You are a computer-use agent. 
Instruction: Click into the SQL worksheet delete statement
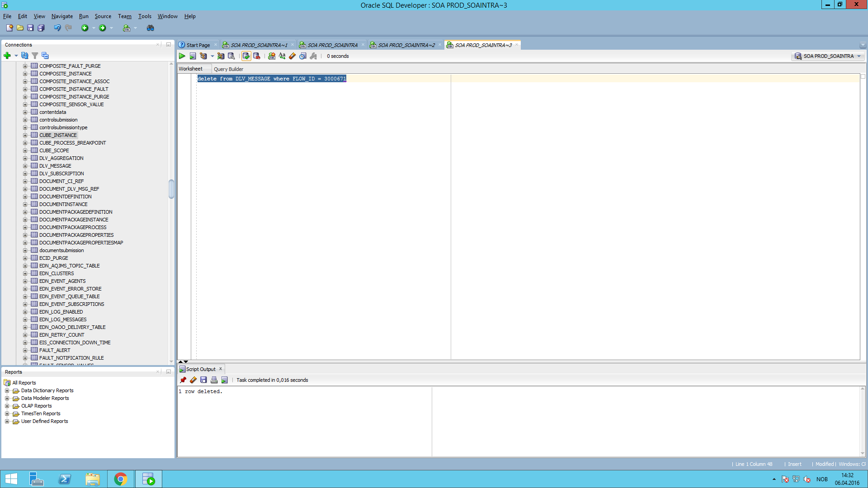point(272,79)
